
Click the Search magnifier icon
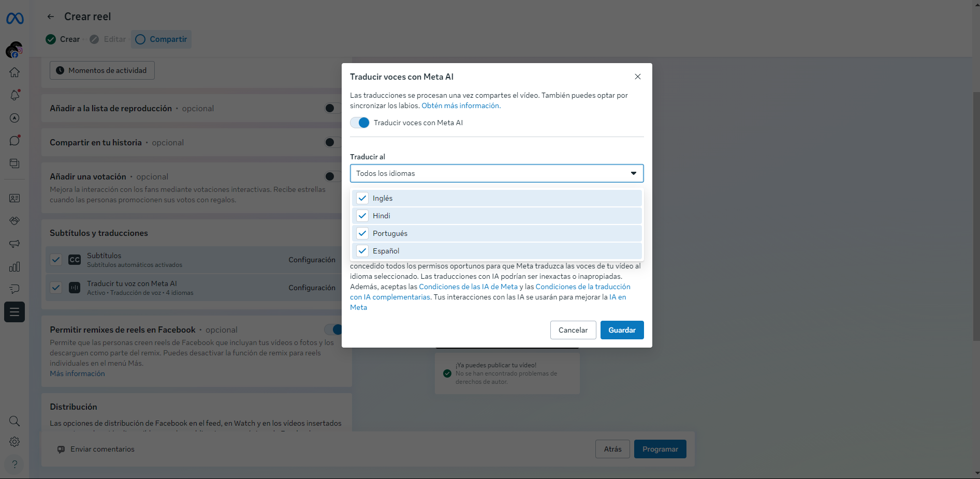point(14,421)
